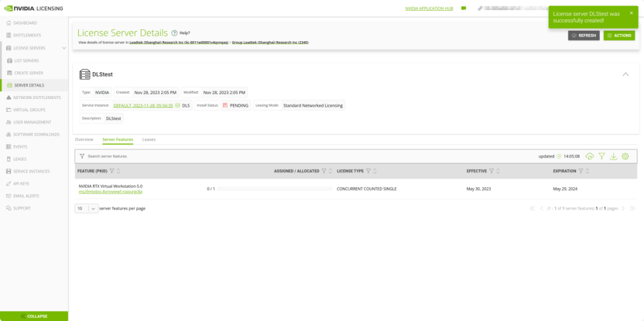
Task: Go to next page of features
Action: coord(623,208)
